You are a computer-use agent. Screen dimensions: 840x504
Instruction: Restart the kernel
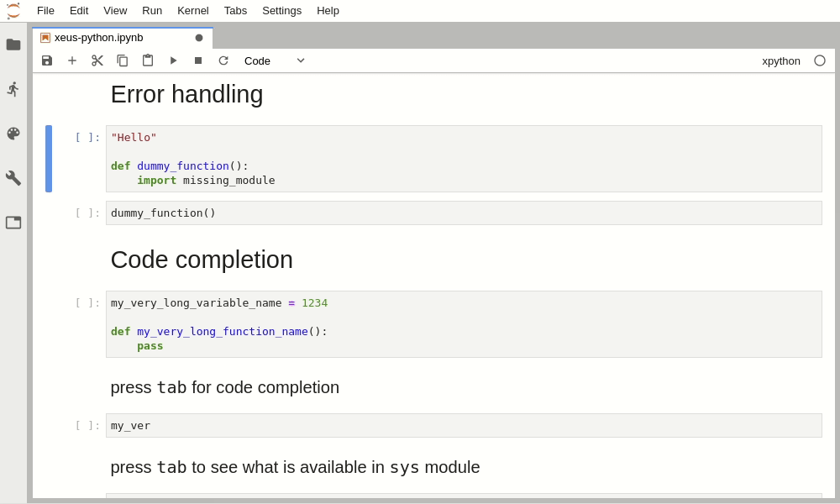223,60
